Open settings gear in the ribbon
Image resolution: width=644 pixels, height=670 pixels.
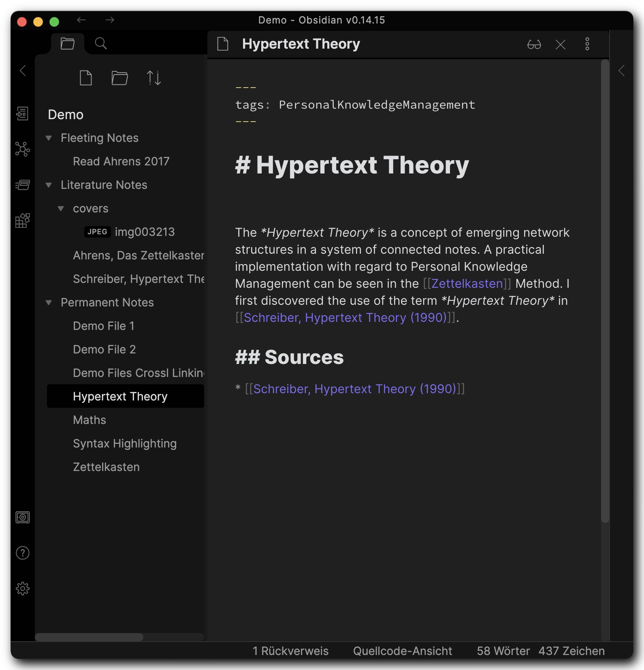pos(22,589)
